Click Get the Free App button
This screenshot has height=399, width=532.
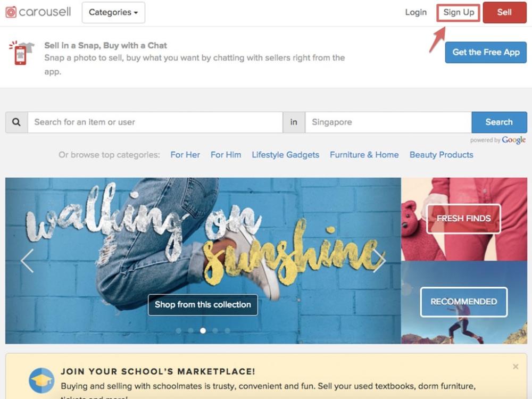tap(486, 52)
